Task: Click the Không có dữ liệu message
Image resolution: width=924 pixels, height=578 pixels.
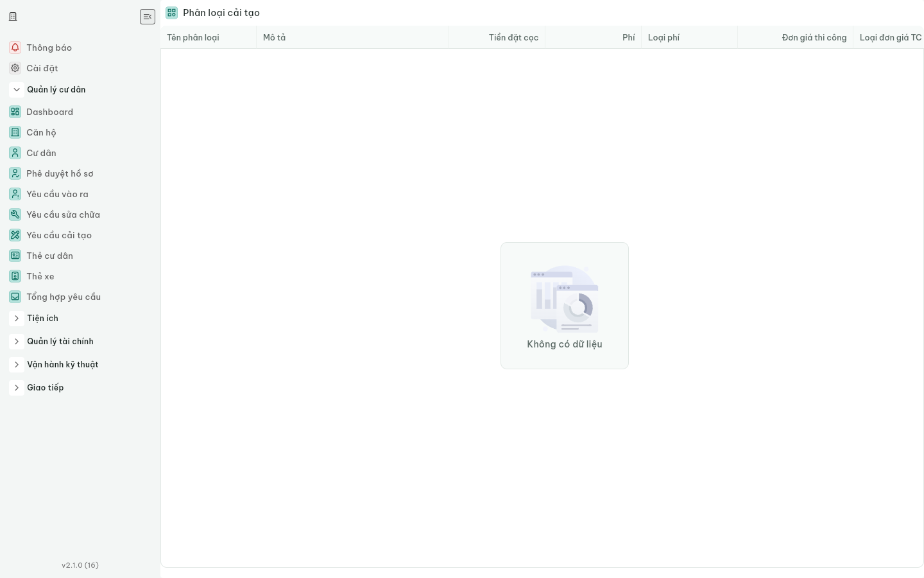Action: point(565,344)
